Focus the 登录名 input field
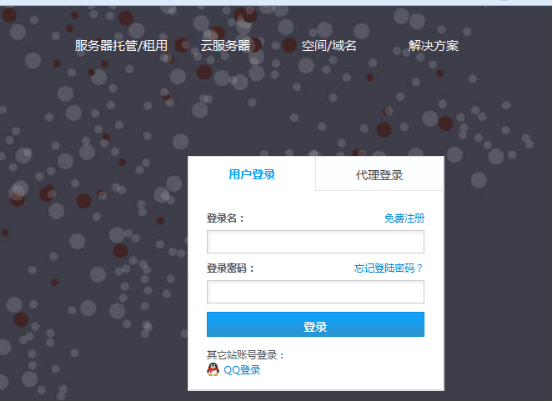Image resolution: width=553 pixels, height=402 pixels. 316,242
